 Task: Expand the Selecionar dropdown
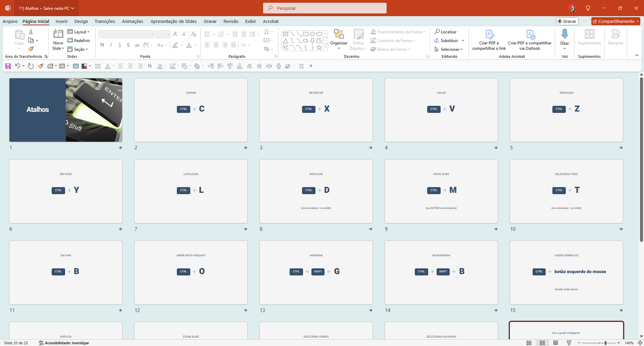coord(449,49)
